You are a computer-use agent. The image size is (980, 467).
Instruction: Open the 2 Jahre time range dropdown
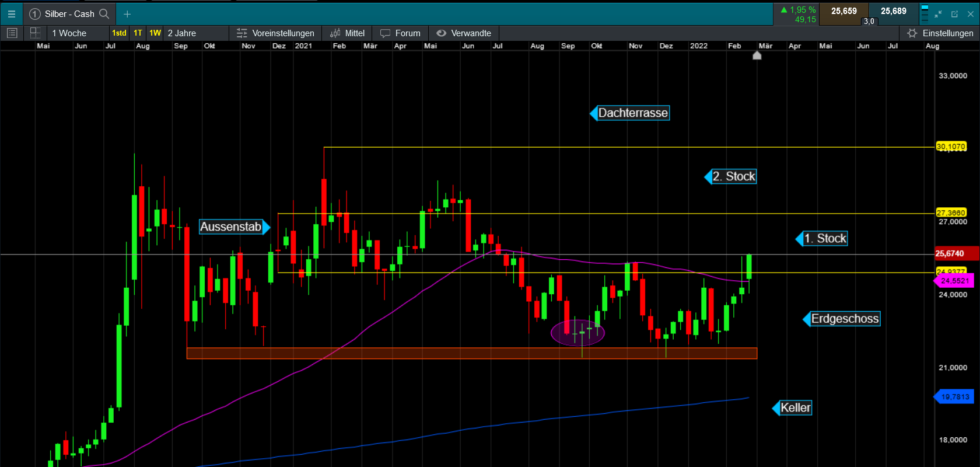[x=196, y=33]
